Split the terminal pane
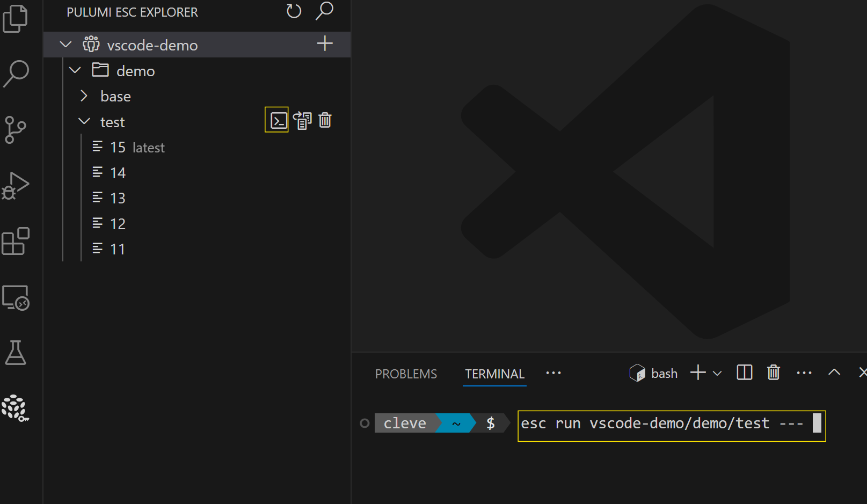 744,372
